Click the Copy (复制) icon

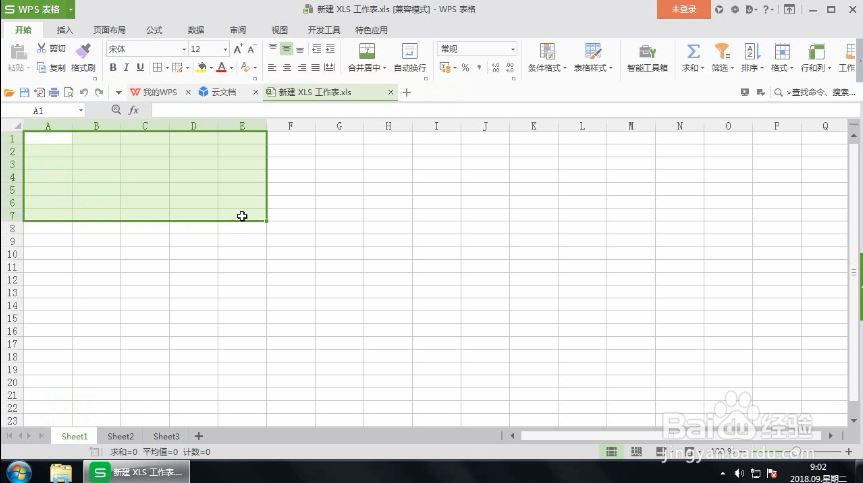point(41,67)
